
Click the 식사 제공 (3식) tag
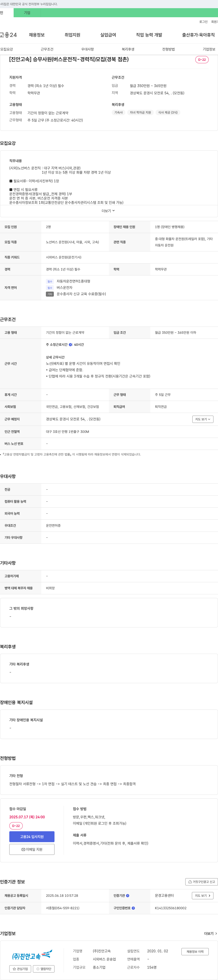(168, 112)
